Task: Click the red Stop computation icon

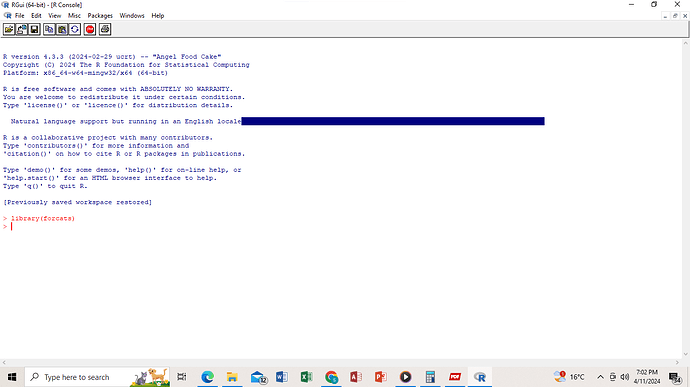Action: pos(90,29)
